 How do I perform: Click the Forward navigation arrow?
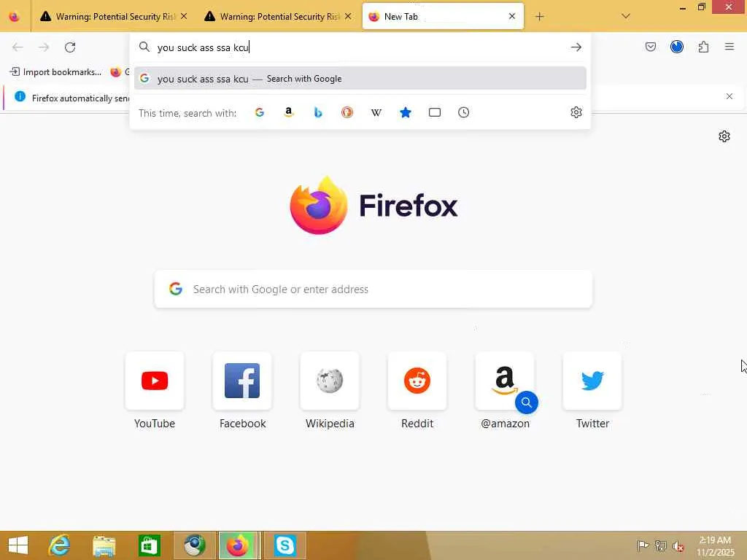pyautogui.click(x=44, y=47)
